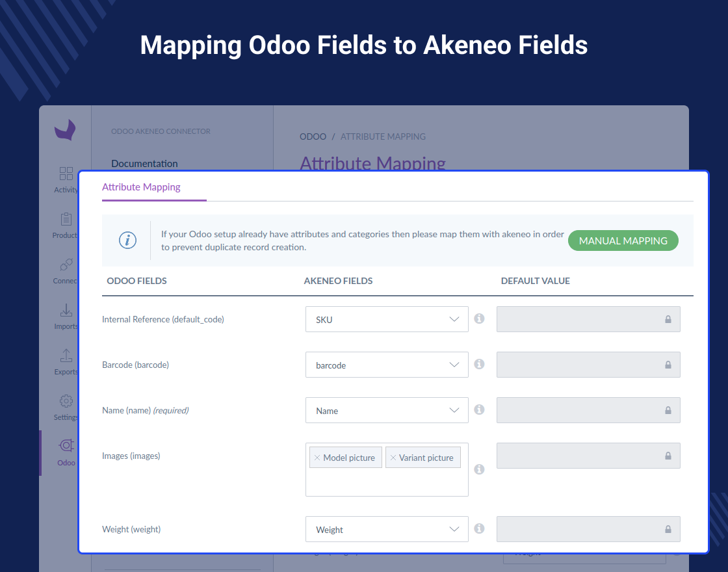Viewport: 728px width, 572px height.
Task: Click the Variant picture tag text
Action: (426, 458)
